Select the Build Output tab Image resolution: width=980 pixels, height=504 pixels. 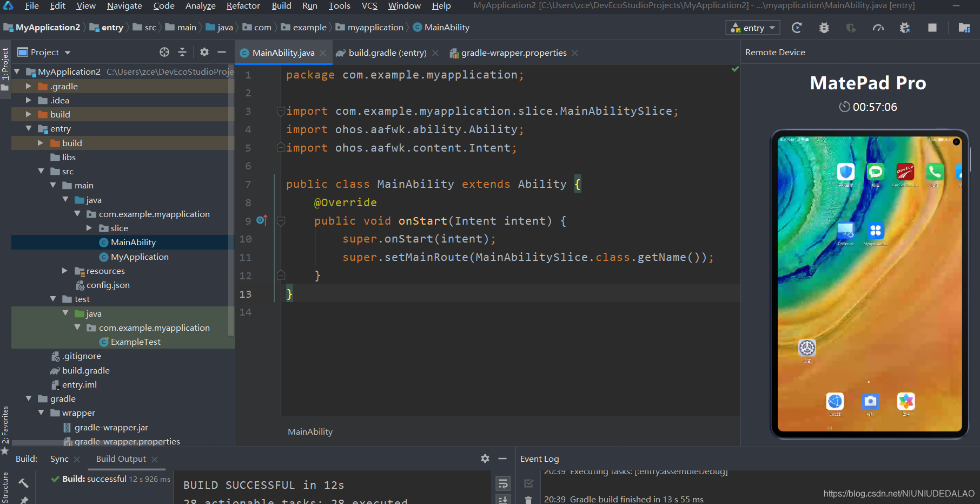pyautogui.click(x=121, y=459)
